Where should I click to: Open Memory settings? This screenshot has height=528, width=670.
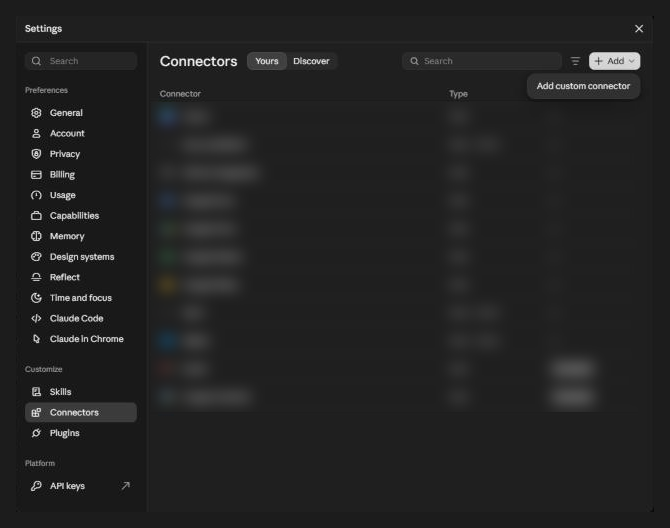click(81, 236)
